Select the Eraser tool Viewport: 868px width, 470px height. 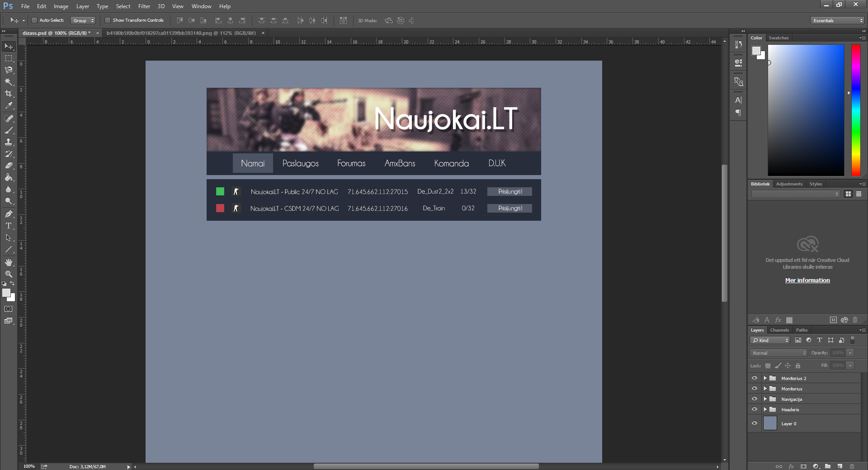(x=9, y=166)
